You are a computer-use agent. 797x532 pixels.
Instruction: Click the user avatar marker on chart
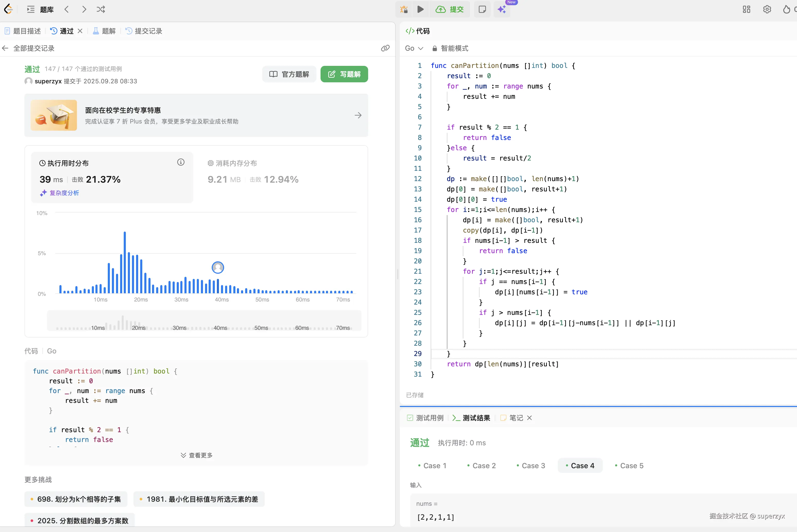(x=218, y=267)
